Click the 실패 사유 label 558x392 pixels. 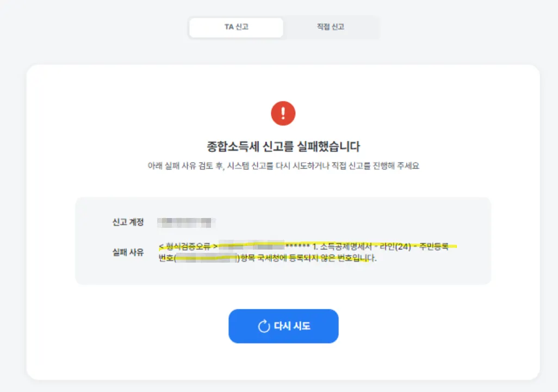pos(128,253)
